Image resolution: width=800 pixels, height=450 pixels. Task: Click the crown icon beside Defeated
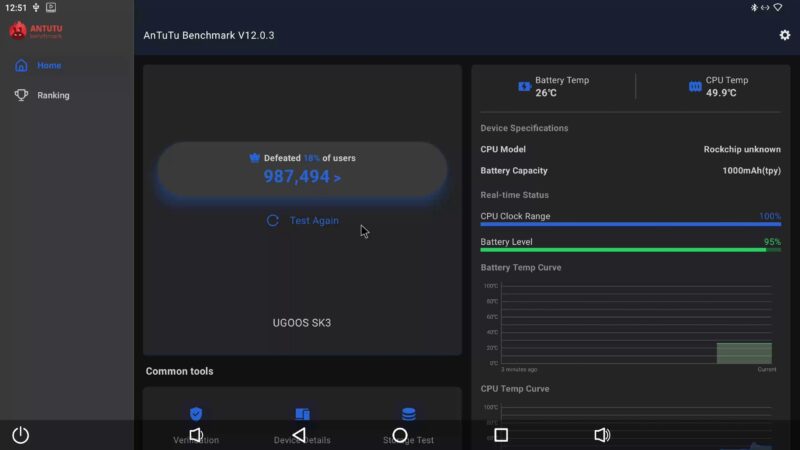(x=254, y=158)
